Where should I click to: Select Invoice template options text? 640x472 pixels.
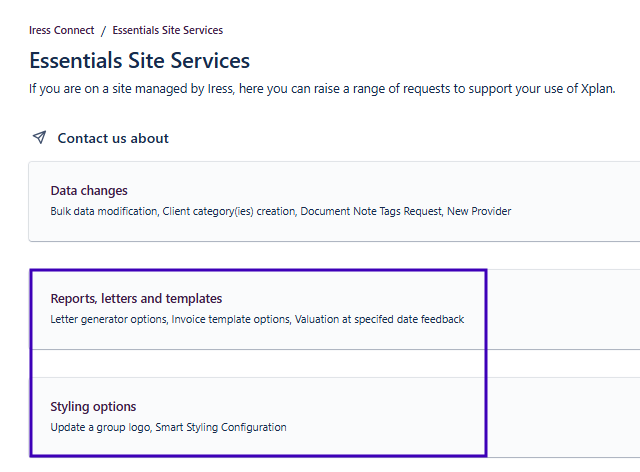tap(231, 319)
